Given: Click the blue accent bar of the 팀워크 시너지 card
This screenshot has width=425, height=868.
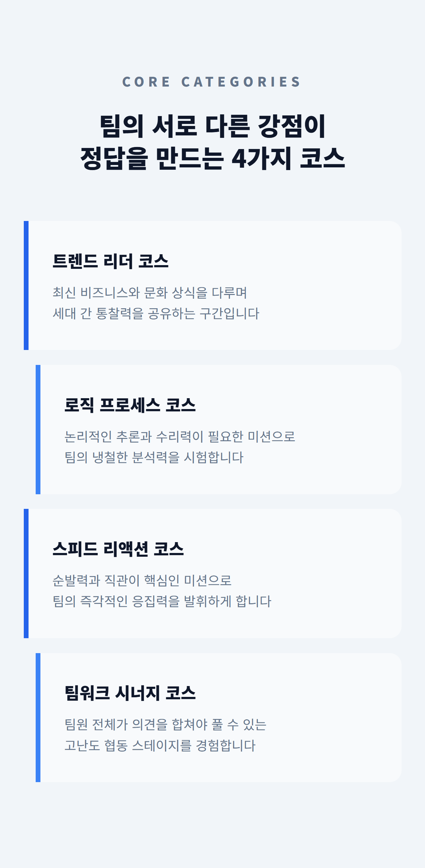Looking at the screenshot, I should pyautogui.click(x=38, y=717).
